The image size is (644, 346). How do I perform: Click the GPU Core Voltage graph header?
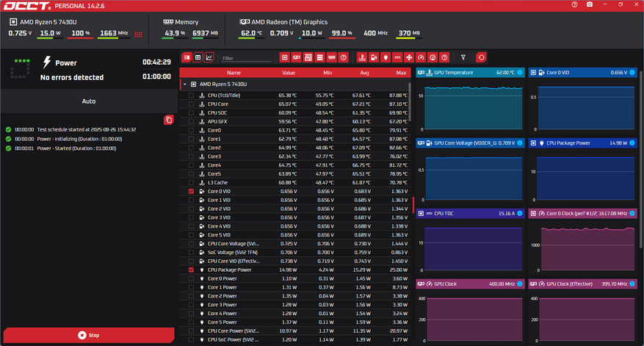pos(470,143)
